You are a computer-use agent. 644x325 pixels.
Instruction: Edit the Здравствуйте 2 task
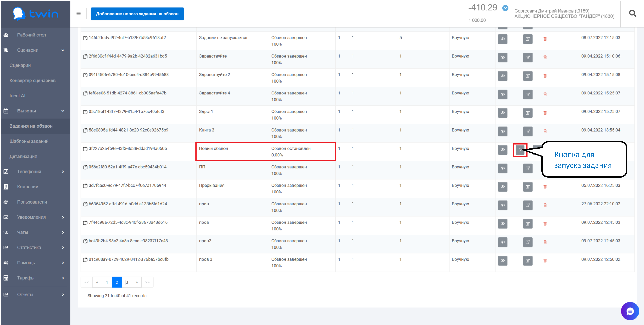528,76
